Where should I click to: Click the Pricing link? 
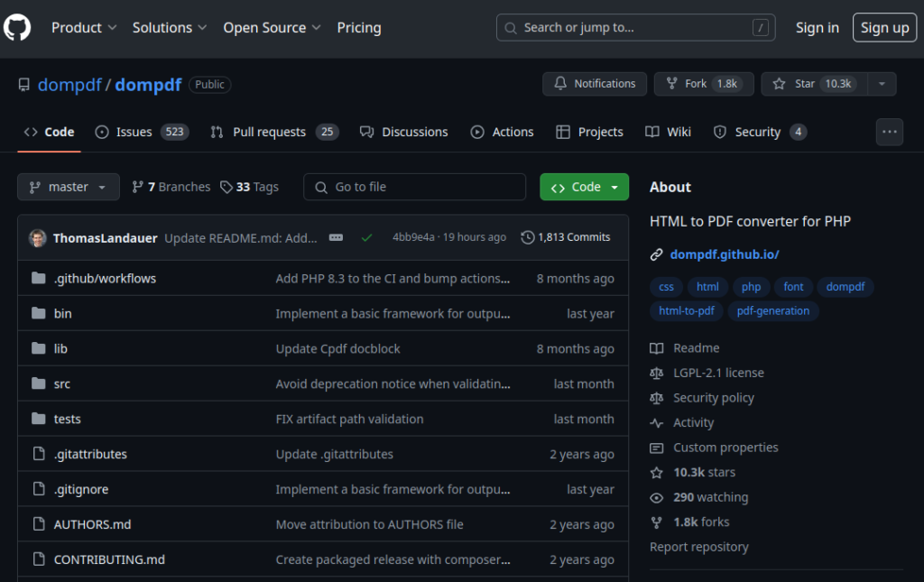(359, 28)
